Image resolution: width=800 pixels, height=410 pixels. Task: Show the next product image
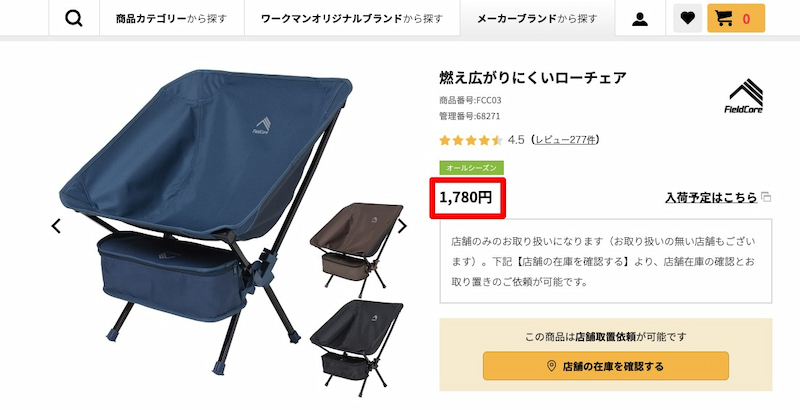click(403, 226)
